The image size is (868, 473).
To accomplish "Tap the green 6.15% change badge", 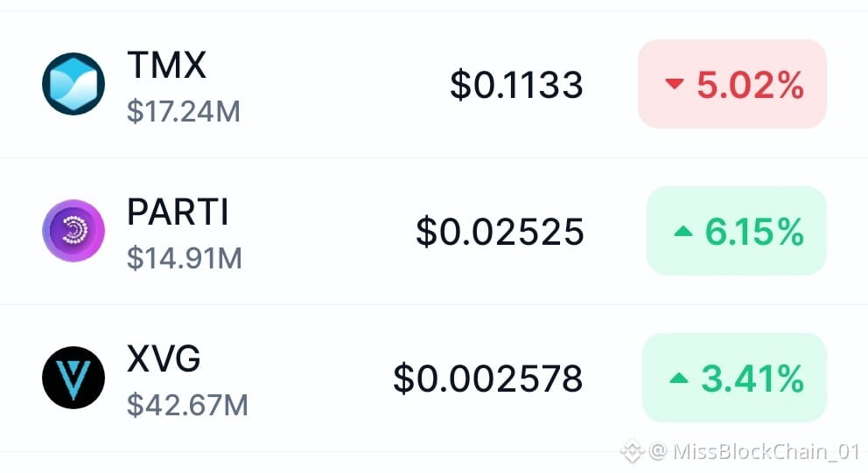I will pos(737,231).
